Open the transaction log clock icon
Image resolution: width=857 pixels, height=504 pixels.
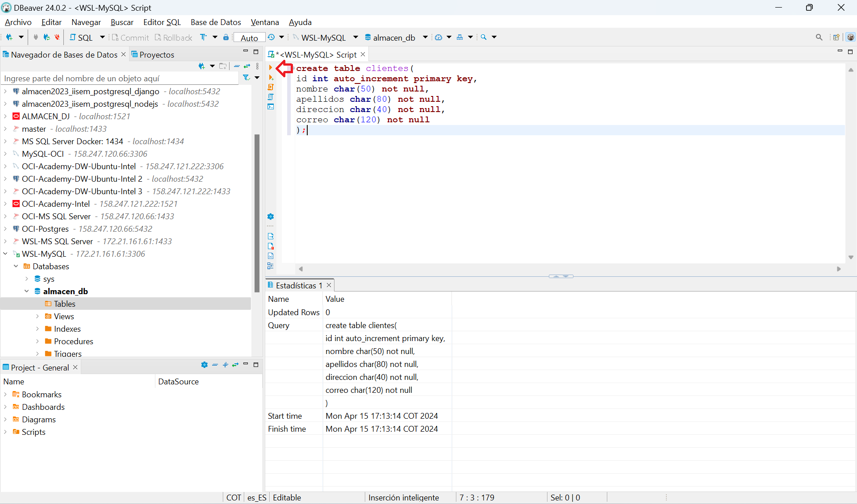(x=271, y=37)
